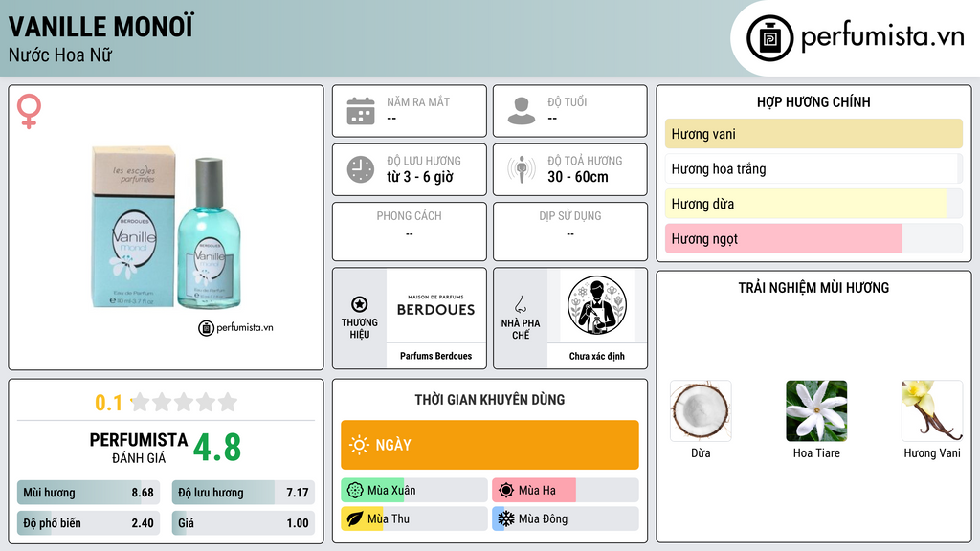
Task: Click the 0.1 user rating value
Action: tap(108, 403)
